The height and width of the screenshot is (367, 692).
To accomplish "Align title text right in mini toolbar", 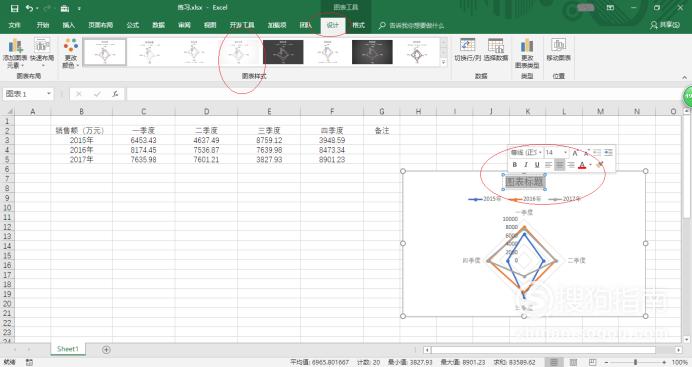I will [x=571, y=165].
